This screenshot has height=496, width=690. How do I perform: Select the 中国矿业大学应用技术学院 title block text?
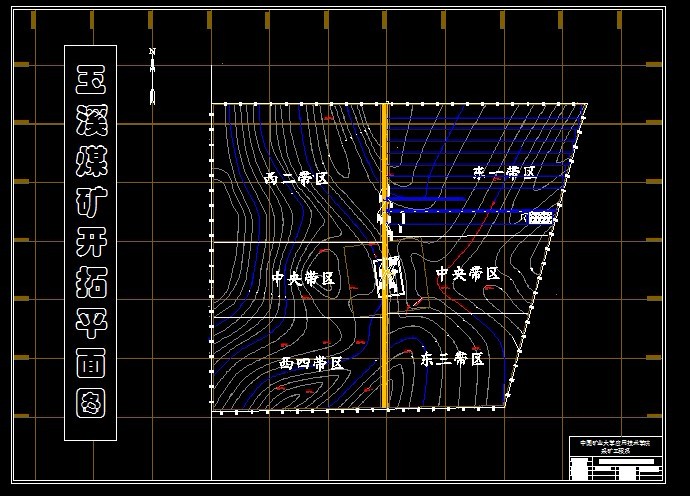[x=615, y=444]
